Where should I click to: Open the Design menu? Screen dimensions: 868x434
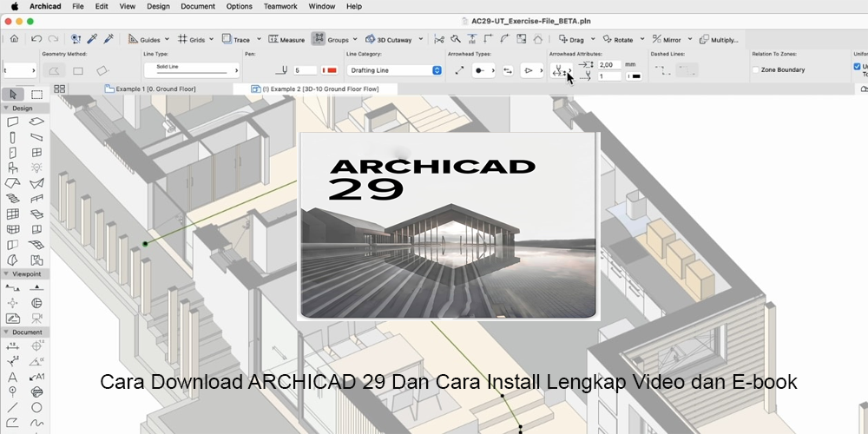(x=158, y=7)
